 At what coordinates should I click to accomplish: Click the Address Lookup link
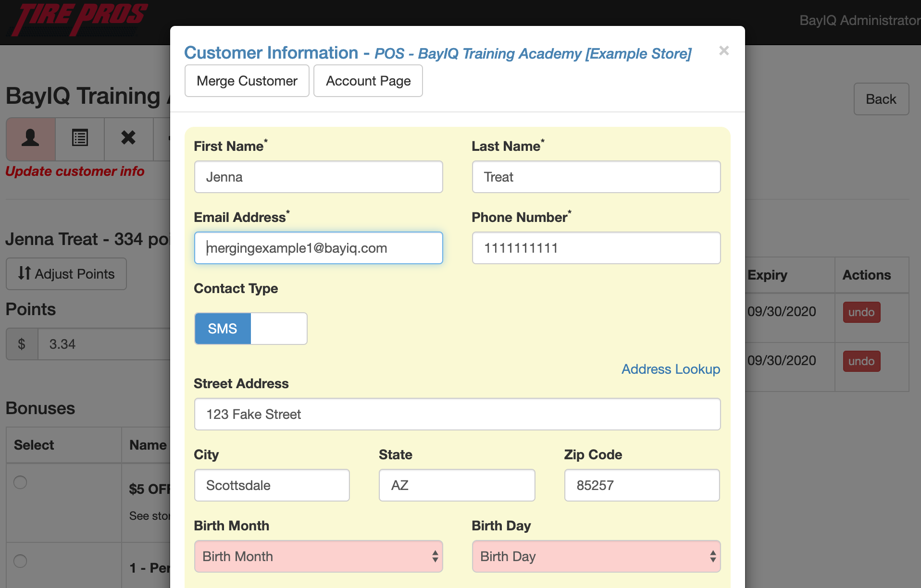pyautogui.click(x=671, y=369)
